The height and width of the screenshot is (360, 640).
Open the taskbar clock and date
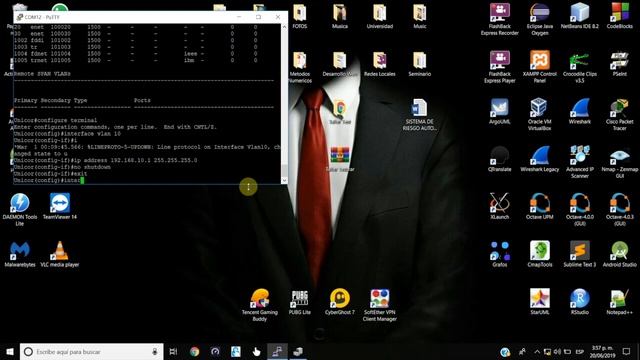pyautogui.click(x=603, y=351)
